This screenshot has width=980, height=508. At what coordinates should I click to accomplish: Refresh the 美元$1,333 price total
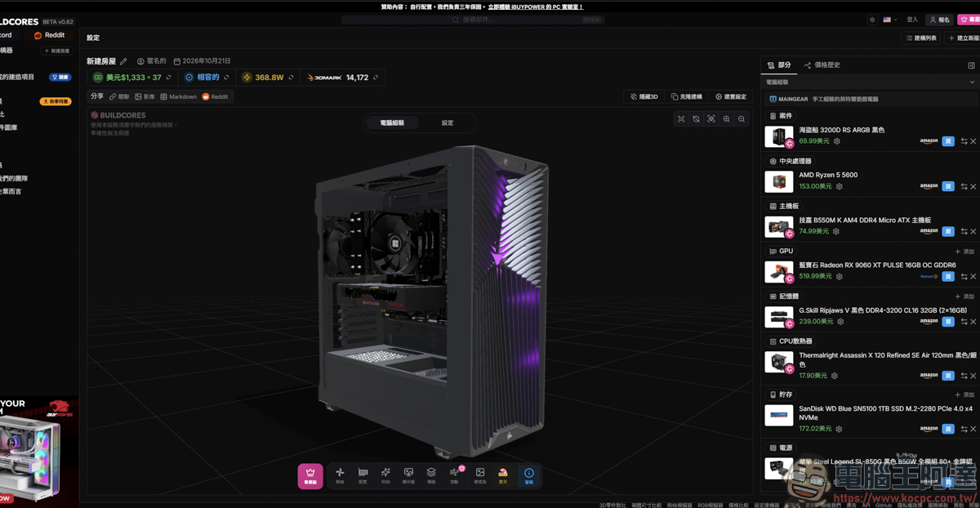tap(169, 78)
